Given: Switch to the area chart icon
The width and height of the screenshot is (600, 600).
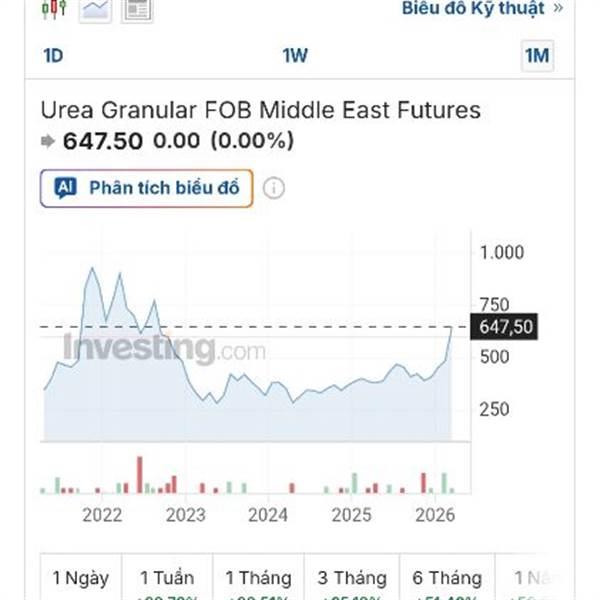Looking at the screenshot, I should pyautogui.click(x=95, y=10).
